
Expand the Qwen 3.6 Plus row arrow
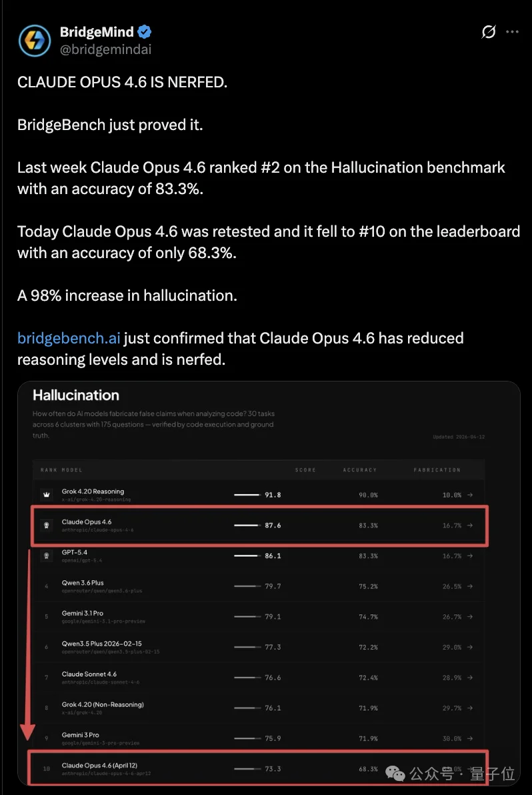click(x=470, y=586)
